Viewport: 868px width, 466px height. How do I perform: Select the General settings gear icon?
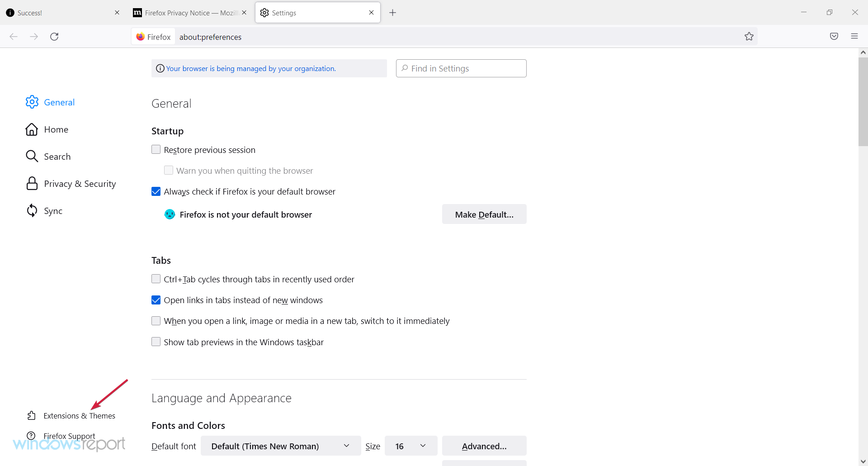click(x=32, y=102)
